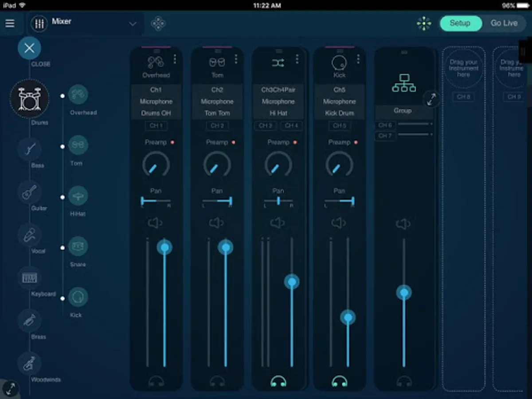Image resolution: width=532 pixels, height=399 pixels.
Task: Click the CH 5 input tag
Action: point(339,126)
